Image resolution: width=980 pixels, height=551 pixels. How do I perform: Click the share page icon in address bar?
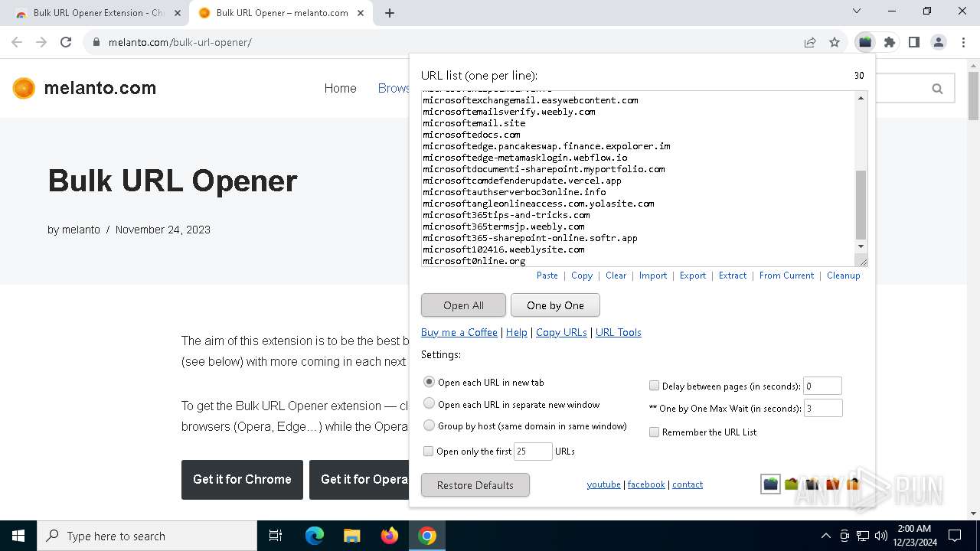(810, 42)
